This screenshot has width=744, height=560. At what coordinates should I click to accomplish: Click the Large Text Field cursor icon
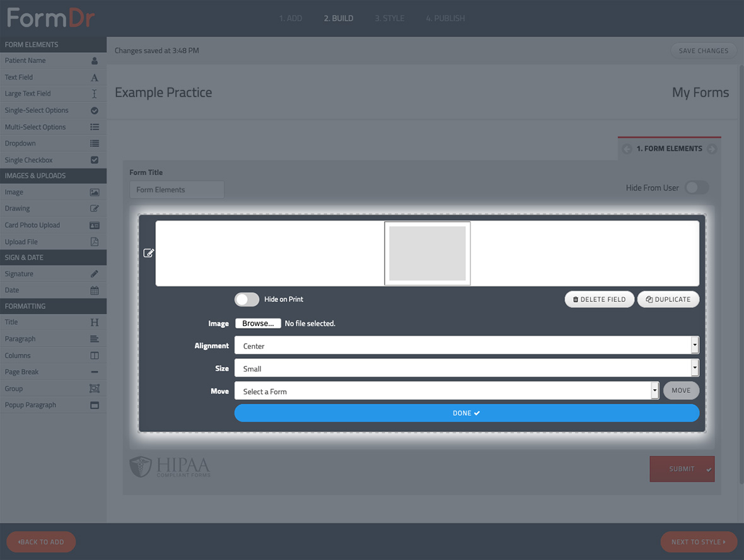95,94
